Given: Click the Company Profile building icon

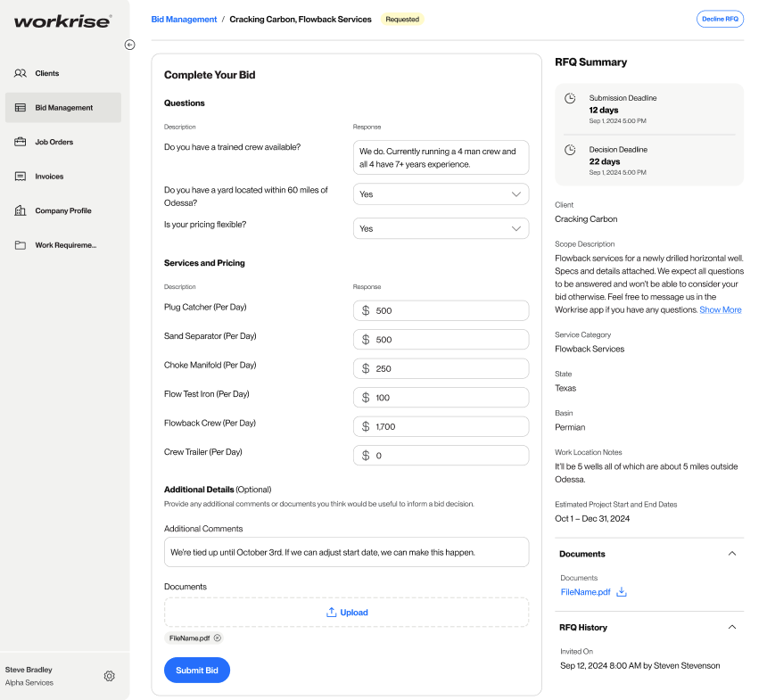Looking at the screenshot, I should pos(20,210).
